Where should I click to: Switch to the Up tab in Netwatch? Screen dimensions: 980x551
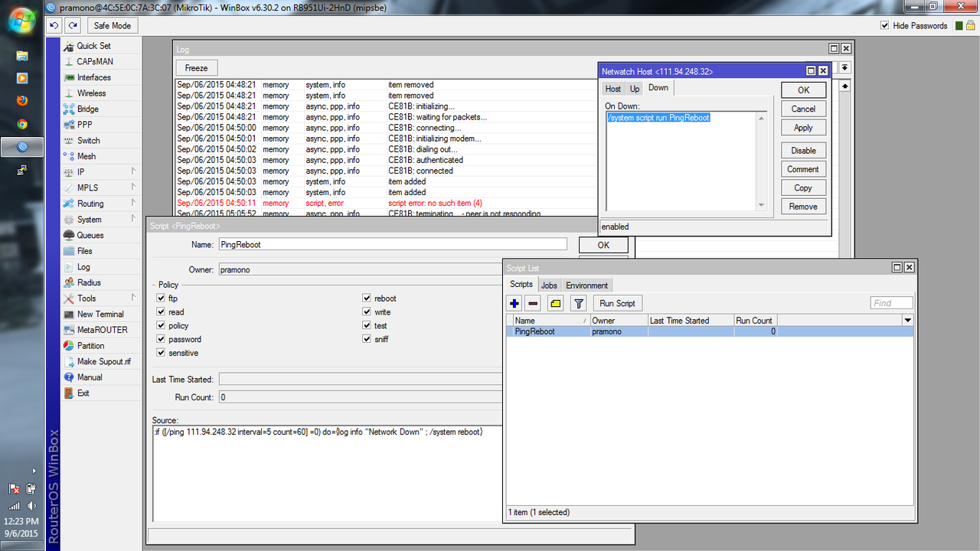click(x=635, y=89)
